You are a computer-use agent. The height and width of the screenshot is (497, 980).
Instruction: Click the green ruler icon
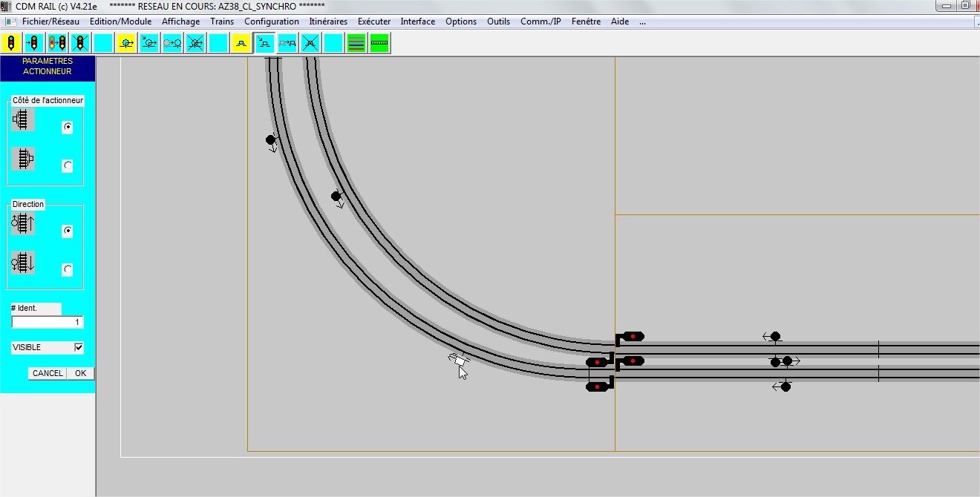[x=379, y=43]
